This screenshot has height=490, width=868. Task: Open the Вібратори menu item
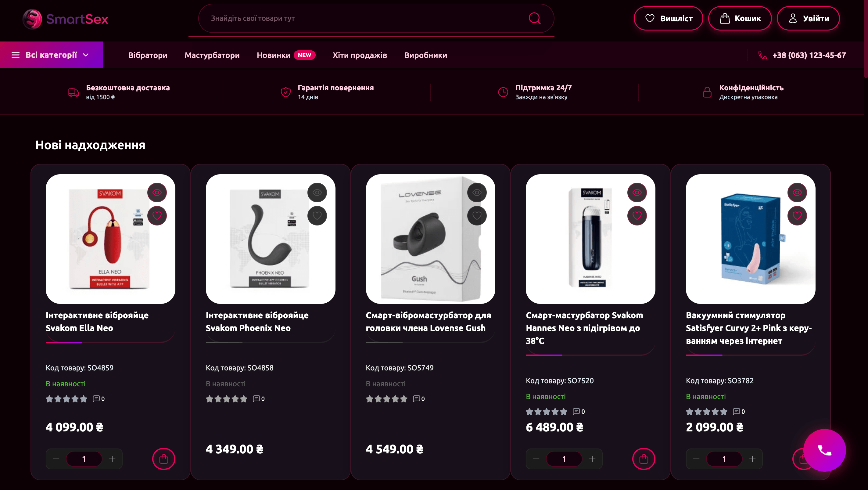point(148,55)
